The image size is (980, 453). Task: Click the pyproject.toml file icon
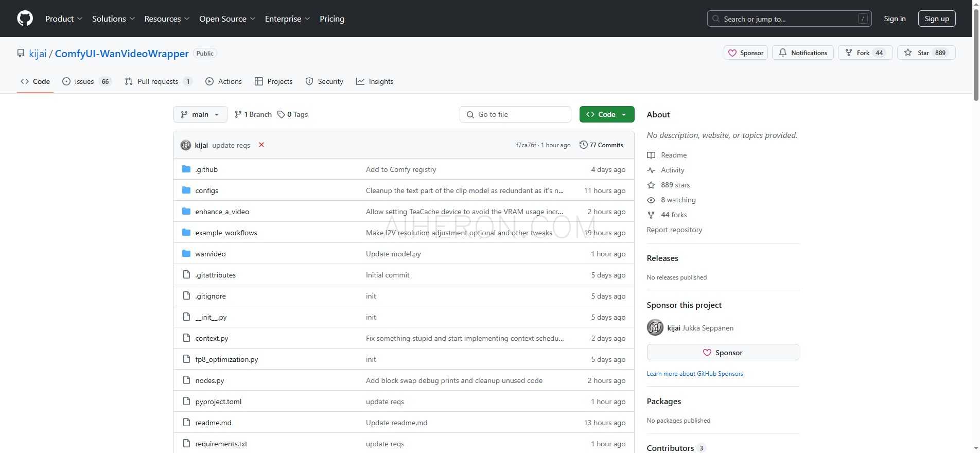coord(186,402)
